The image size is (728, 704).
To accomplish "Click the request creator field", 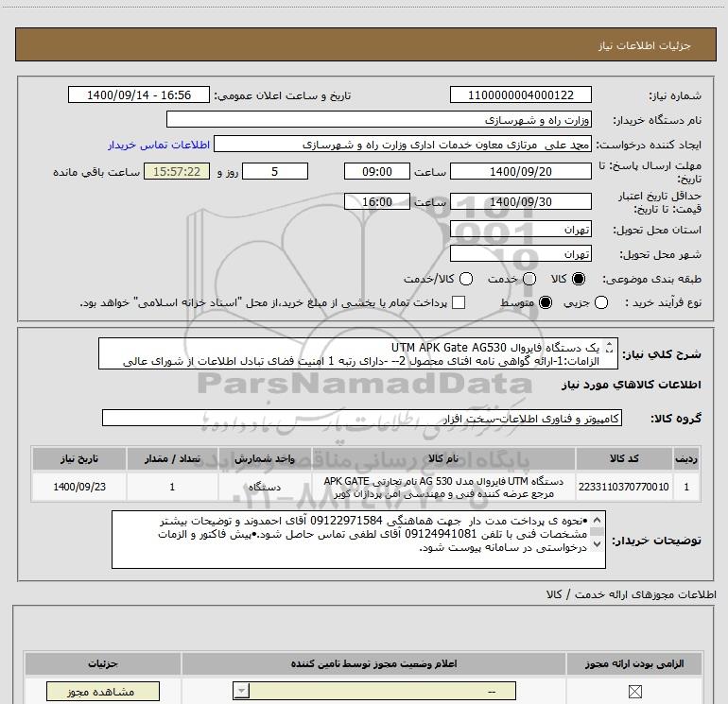I will (x=403, y=144).
